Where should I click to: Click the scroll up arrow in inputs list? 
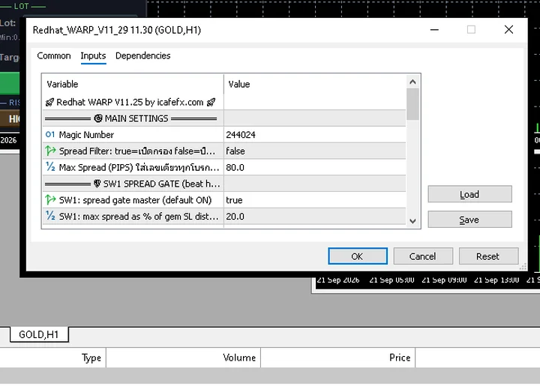click(412, 82)
